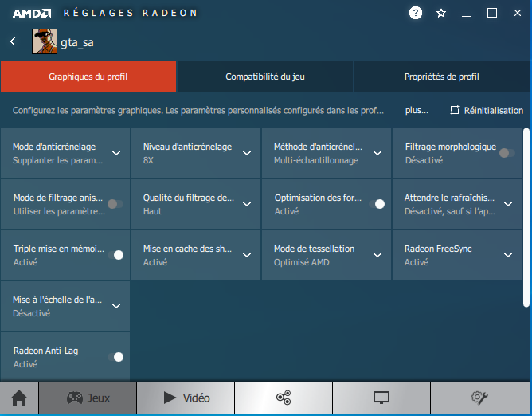Toggle Triple mise en mémoire switch

click(x=115, y=255)
